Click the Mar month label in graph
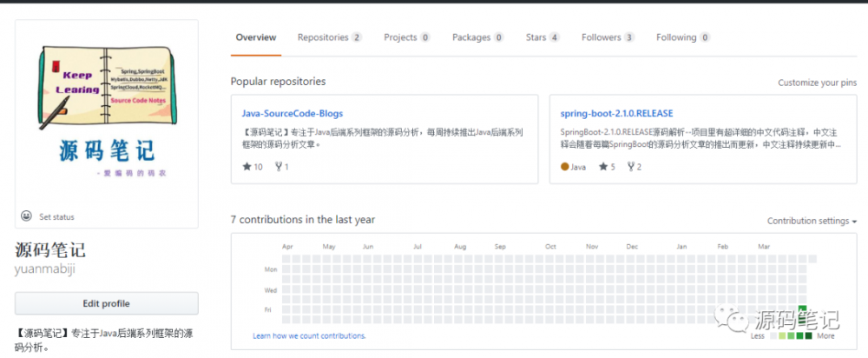Screen dimensions: 868x358 (x=764, y=247)
